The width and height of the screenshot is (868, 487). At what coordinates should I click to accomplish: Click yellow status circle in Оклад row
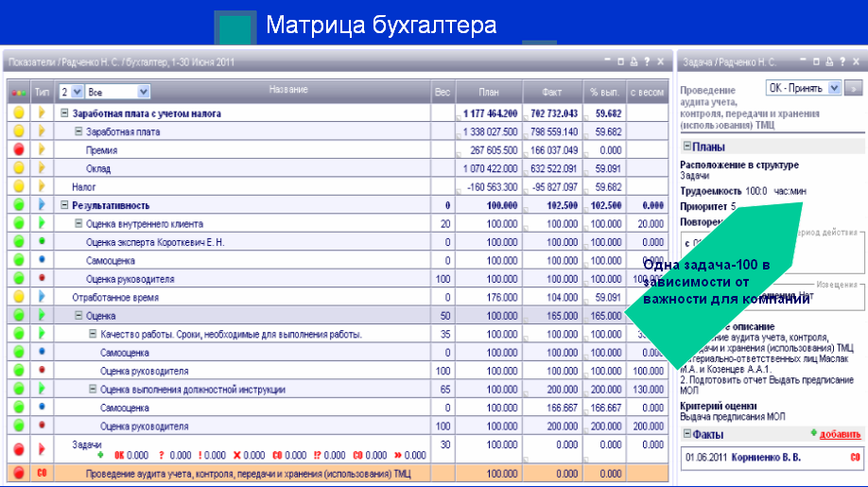[x=19, y=167]
